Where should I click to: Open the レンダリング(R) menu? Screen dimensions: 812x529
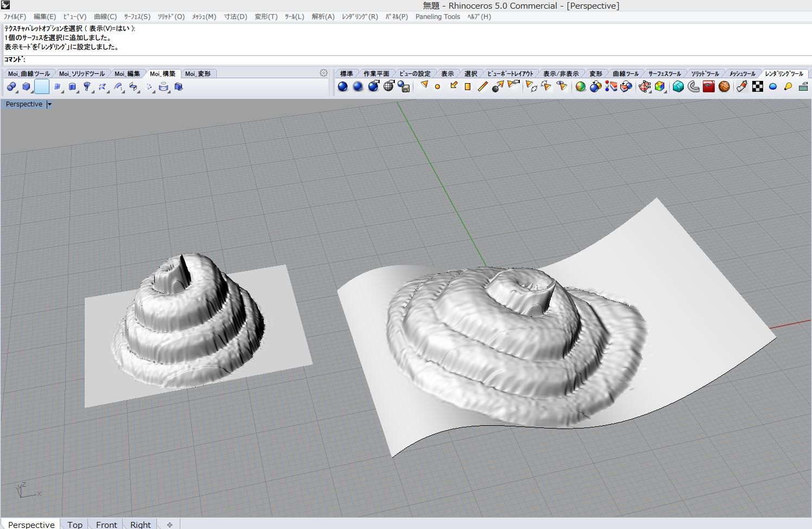(360, 17)
